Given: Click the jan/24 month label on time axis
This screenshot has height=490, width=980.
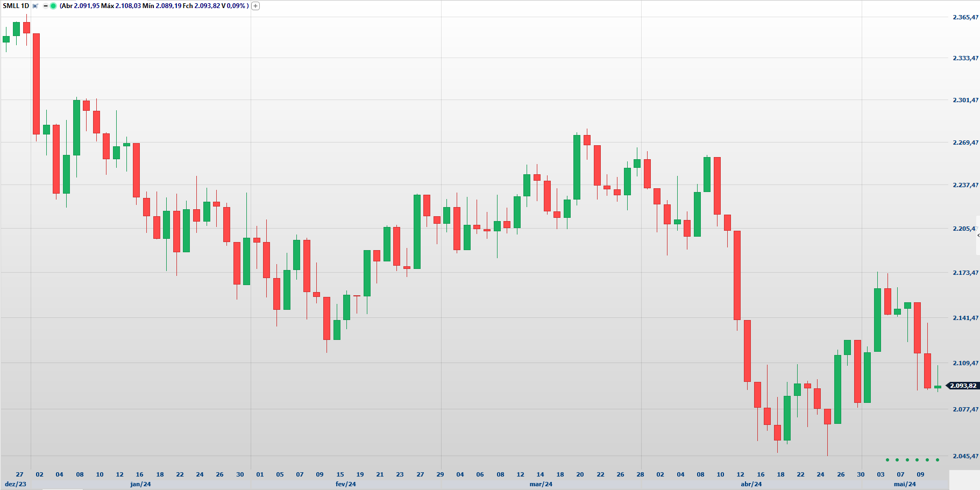Looking at the screenshot, I should tap(140, 484).
